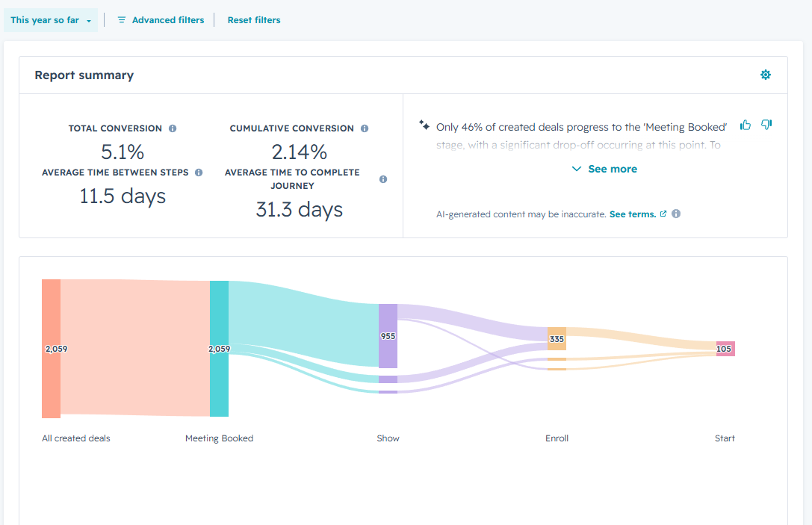Select the All created deals node 2,059

(x=51, y=349)
